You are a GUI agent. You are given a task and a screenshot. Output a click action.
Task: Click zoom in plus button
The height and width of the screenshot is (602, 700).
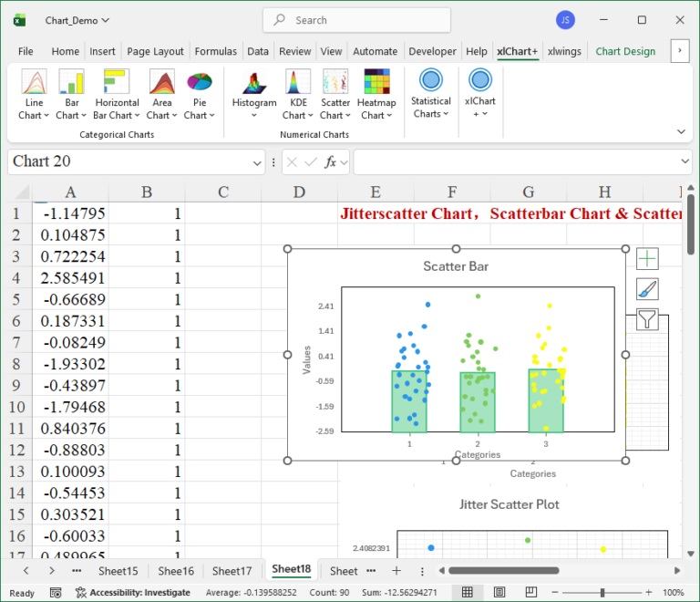point(649,592)
